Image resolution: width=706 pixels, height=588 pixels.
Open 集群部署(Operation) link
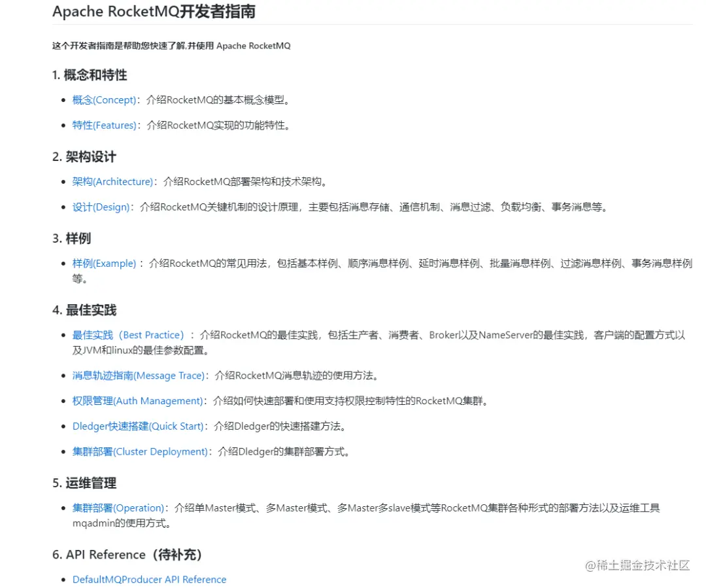(x=118, y=508)
